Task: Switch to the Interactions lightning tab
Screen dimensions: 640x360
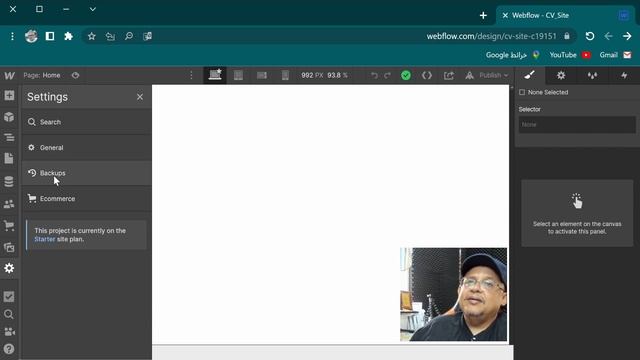Action: coord(624,75)
